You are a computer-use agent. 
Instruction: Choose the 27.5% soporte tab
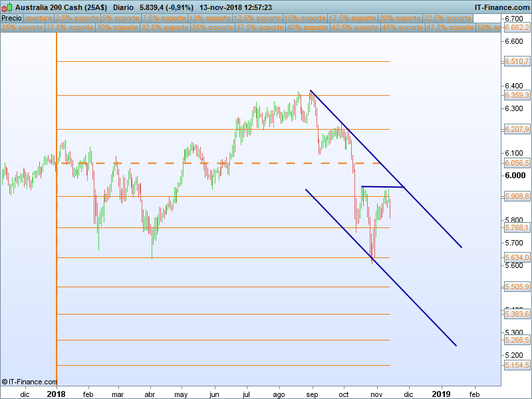(70, 27)
